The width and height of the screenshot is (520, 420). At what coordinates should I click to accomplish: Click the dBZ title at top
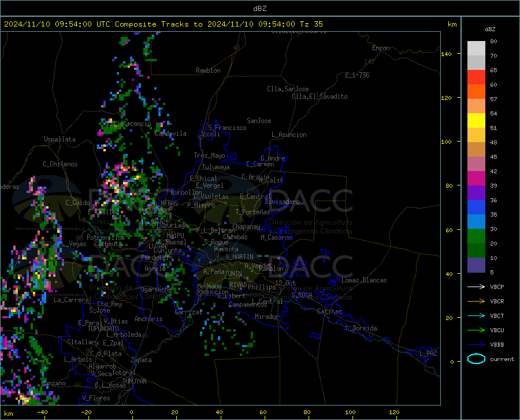pyautogui.click(x=259, y=9)
